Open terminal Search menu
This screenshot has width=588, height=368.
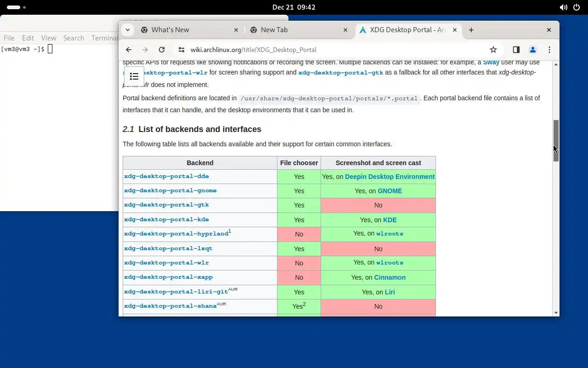(73, 38)
